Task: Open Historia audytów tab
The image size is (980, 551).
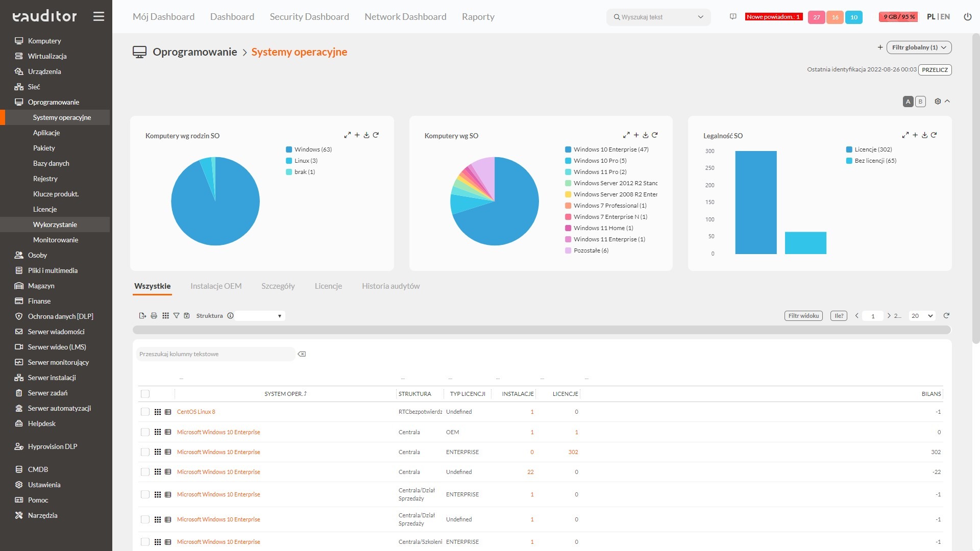Action: click(x=391, y=286)
